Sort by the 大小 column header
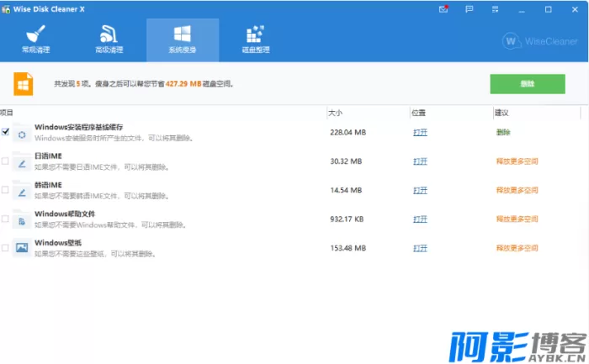The width and height of the screenshot is (589, 364). (x=335, y=113)
